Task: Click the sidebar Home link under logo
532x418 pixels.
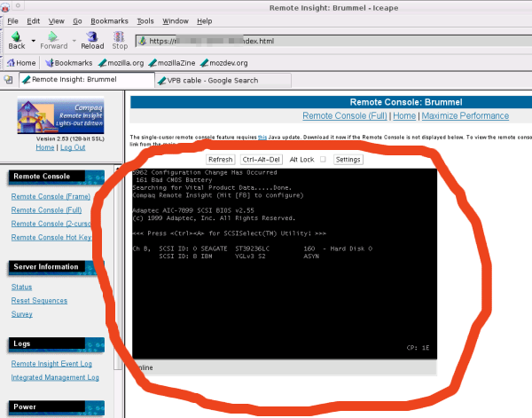Action: pos(45,147)
